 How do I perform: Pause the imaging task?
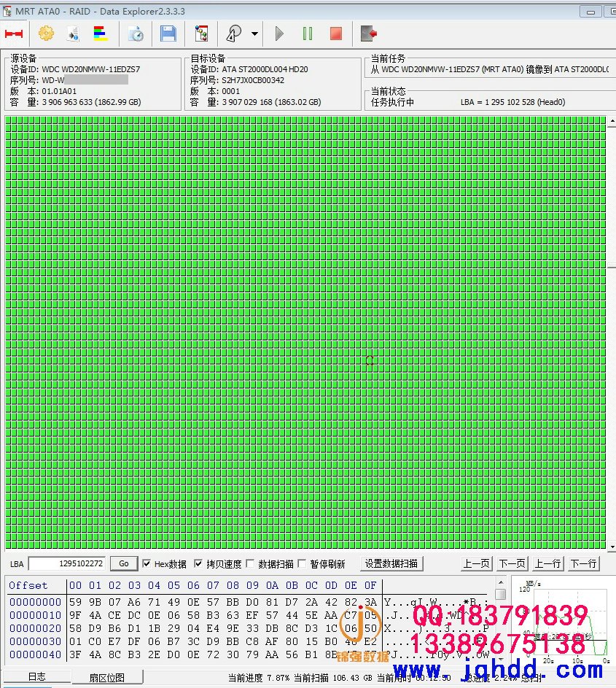(x=308, y=34)
